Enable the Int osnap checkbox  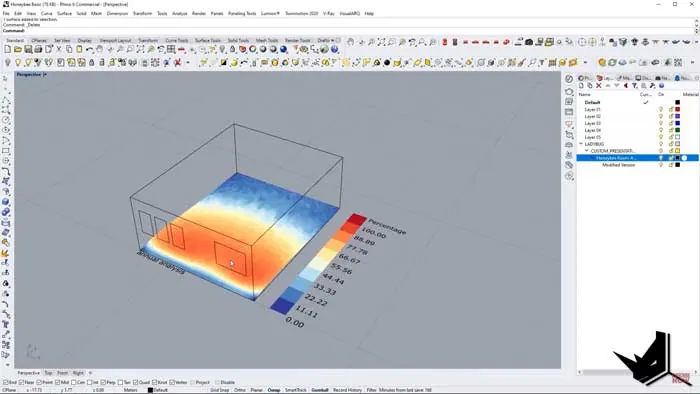pyautogui.click(x=90, y=382)
